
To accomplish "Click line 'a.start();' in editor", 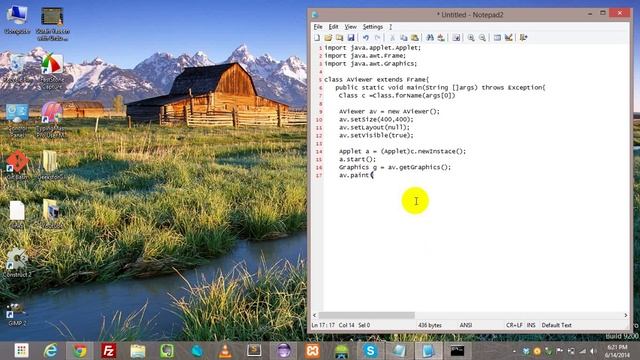I will (x=357, y=159).
